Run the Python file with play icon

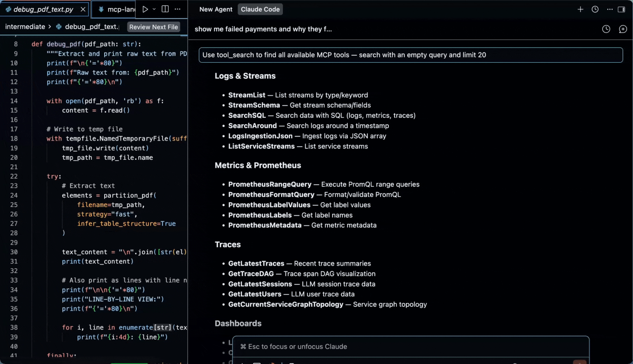click(145, 9)
